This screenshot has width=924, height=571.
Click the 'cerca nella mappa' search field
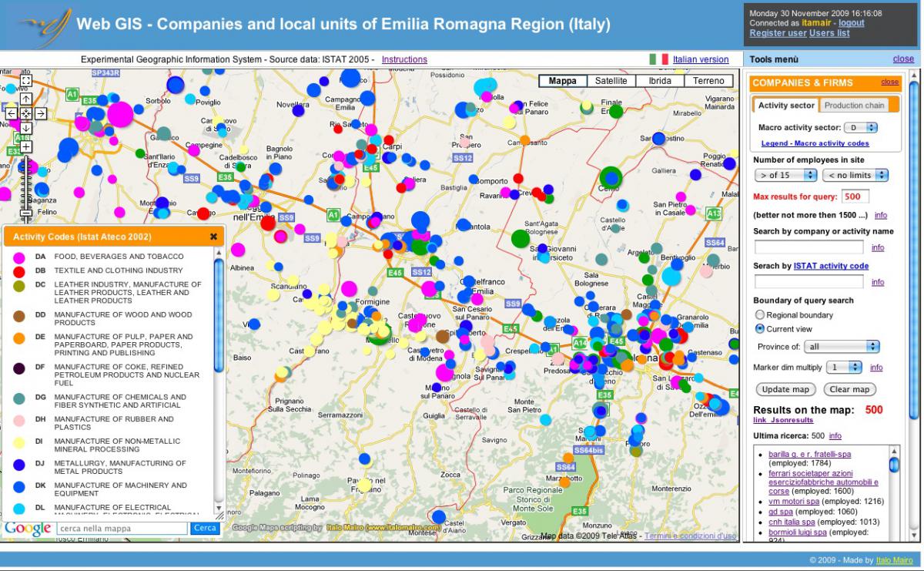pos(122,529)
